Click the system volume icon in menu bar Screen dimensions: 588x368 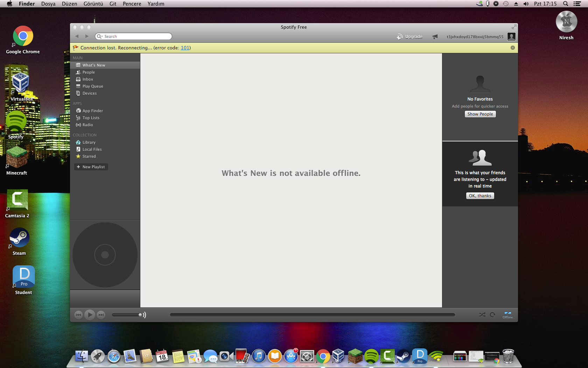(x=526, y=4)
